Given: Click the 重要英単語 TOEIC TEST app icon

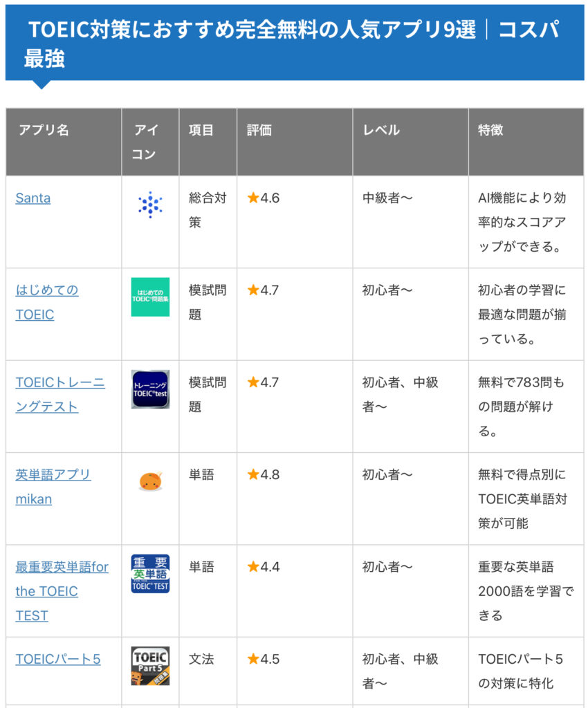Looking at the screenshot, I should pyautogui.click(x=150, y=573).
